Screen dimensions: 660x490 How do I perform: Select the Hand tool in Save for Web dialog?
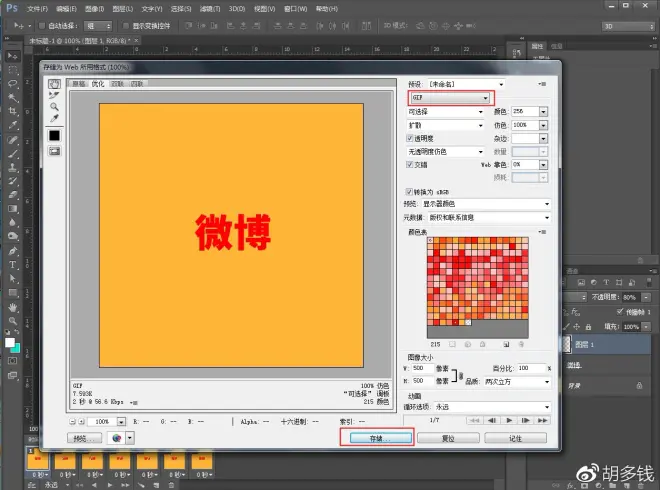[54, 84]
